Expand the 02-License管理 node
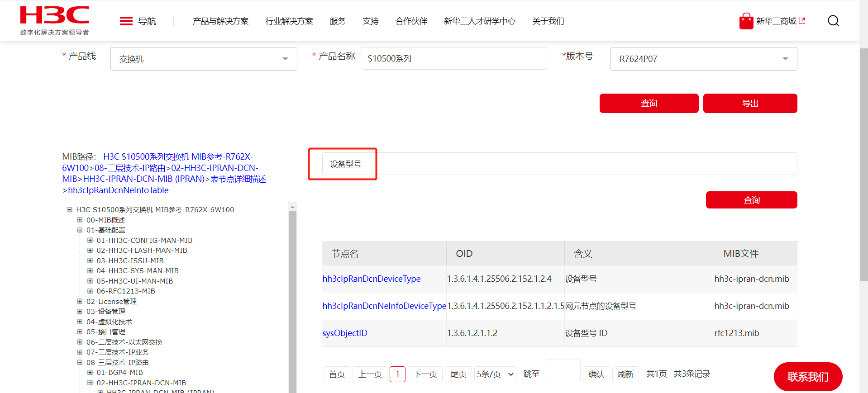The width and height of the screenshot is (868, 393). pos(80,301)
